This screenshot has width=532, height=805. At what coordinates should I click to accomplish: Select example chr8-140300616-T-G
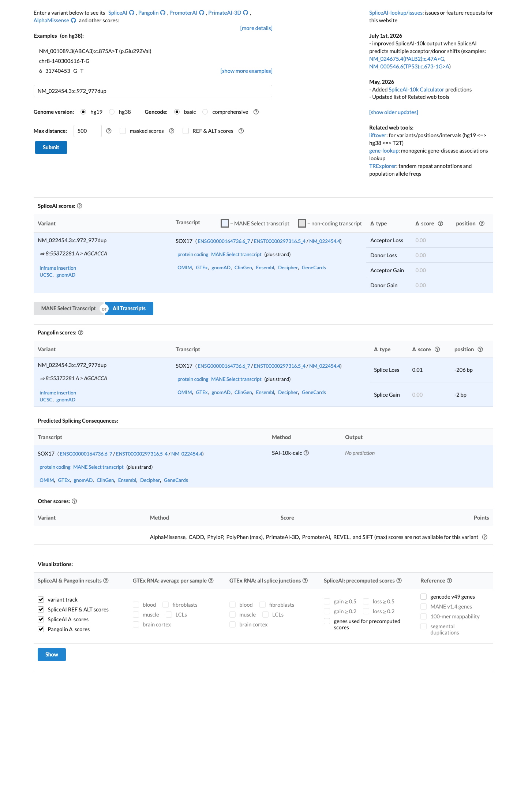(64, 61)
